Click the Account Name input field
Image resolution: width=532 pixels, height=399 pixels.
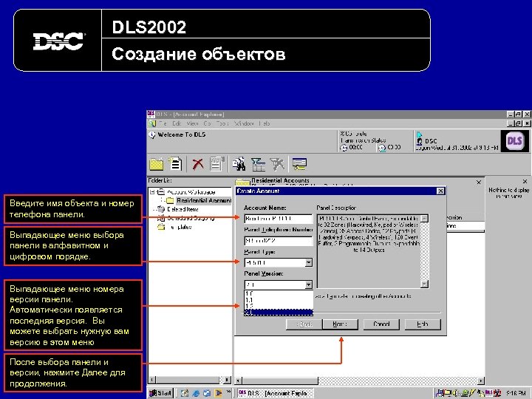[x=279, y=219]
